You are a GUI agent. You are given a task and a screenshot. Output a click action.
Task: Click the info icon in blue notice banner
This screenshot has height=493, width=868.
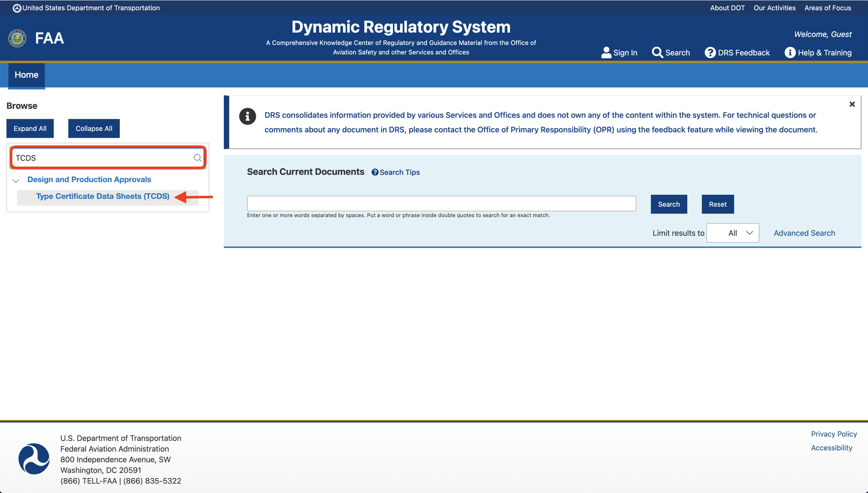[x=247, y=118]
